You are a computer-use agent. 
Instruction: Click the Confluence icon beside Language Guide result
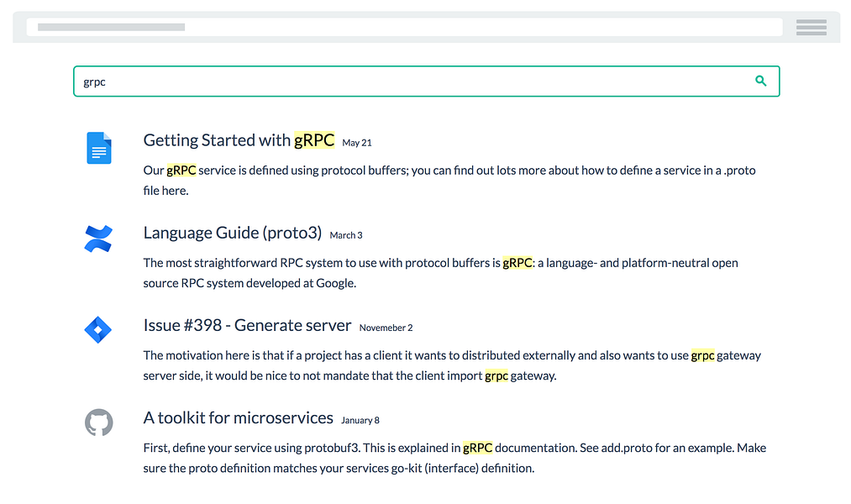click(x=98, y=239)
